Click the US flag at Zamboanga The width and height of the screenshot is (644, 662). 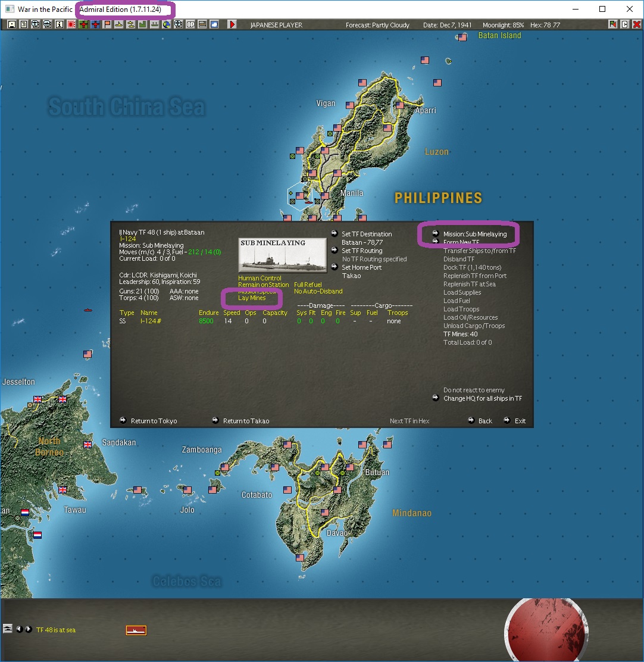(225, 467)
